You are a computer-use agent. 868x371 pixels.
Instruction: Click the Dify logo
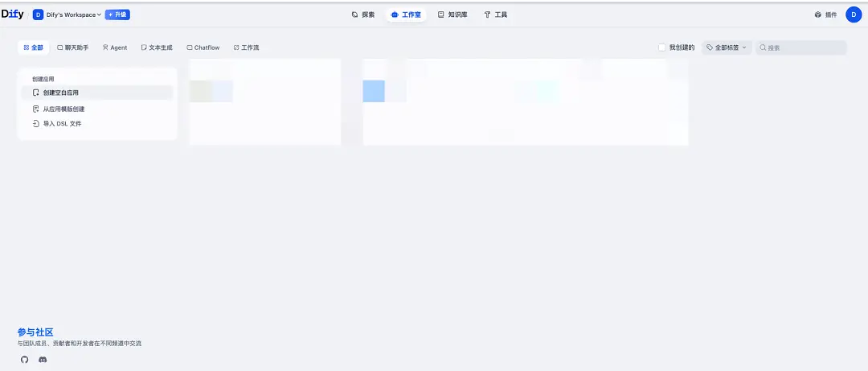pos(12,14)
